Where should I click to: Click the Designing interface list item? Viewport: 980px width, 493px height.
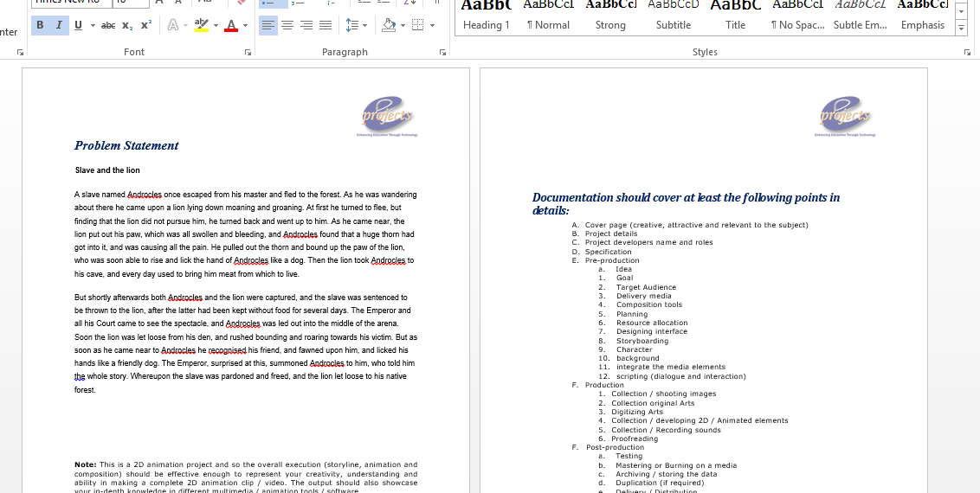[x=652, y=331]
